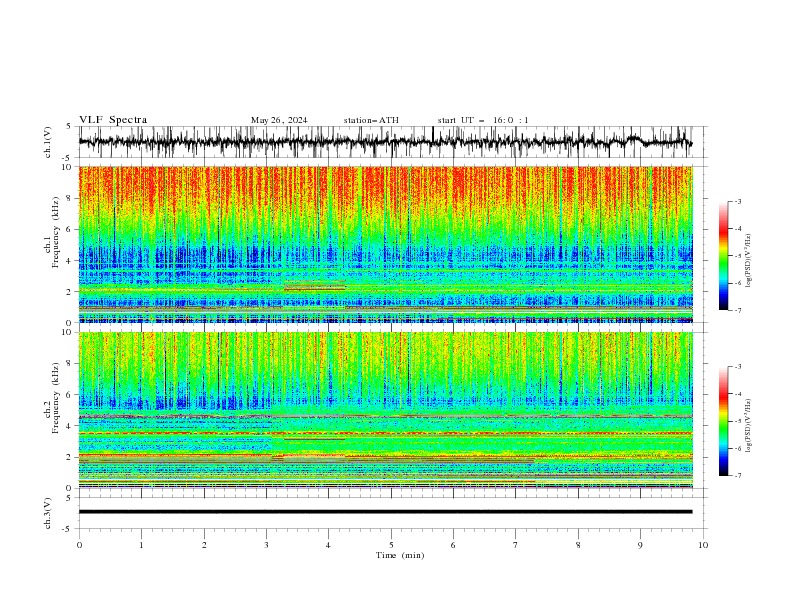The image size is (792, 612).
Task: Click the thick black ch.3 trace
Action: click(x=385, y=512)
